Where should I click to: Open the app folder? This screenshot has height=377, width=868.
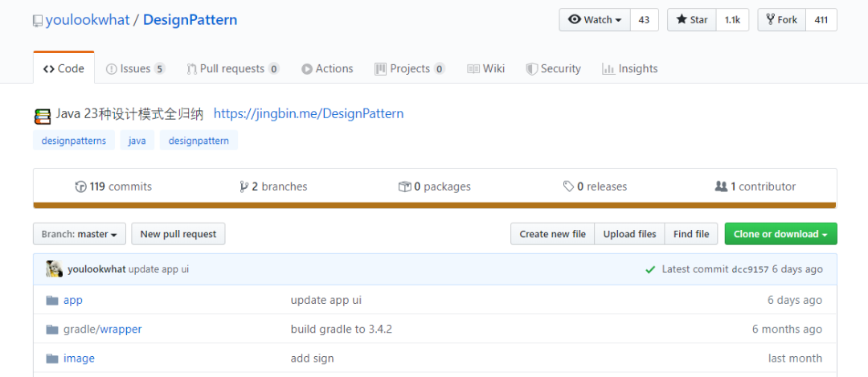point(73,300)
